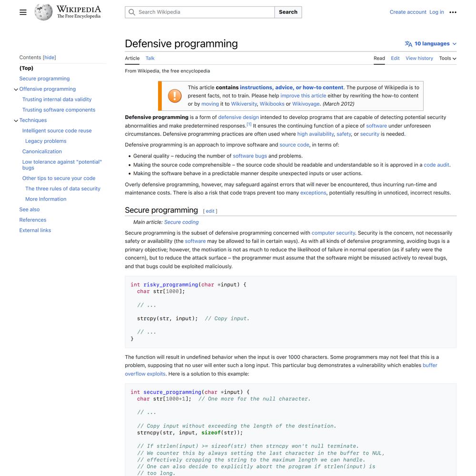The image size is (476, 476).
Task: Follow the exceptions link
Action: click(x=313, y=193)
